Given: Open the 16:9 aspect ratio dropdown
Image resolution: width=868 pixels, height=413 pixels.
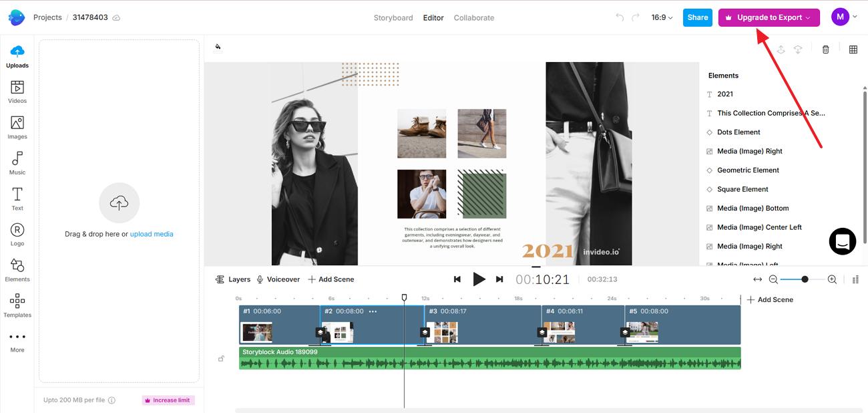Looking at the screenshot, I should [x=660, y=17].
